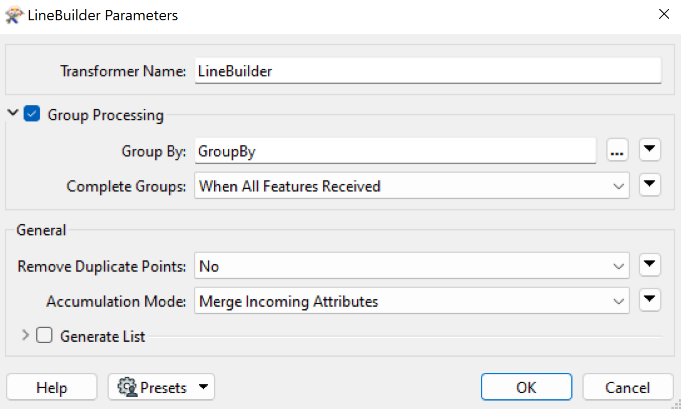Enable the Generate List checkbox
The image size is (681, 410).
tap(44, 335)
